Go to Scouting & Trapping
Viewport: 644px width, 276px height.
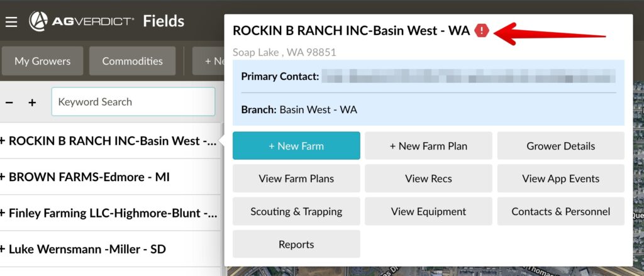(296, 211)
